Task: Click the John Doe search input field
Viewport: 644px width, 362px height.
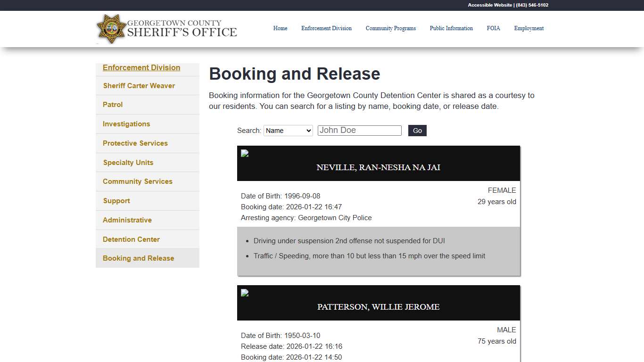Action: pyautogui.click(x=359, y=130)
